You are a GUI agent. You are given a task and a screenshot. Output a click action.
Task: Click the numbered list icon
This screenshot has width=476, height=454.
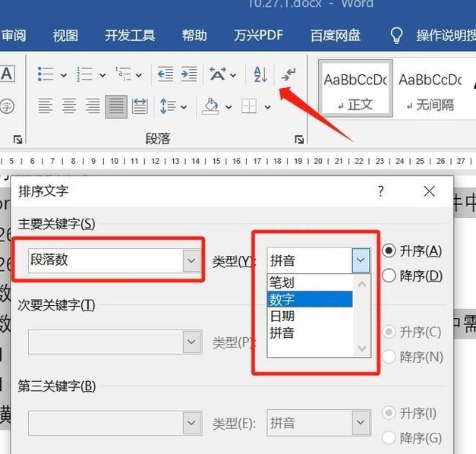[84, 74]
